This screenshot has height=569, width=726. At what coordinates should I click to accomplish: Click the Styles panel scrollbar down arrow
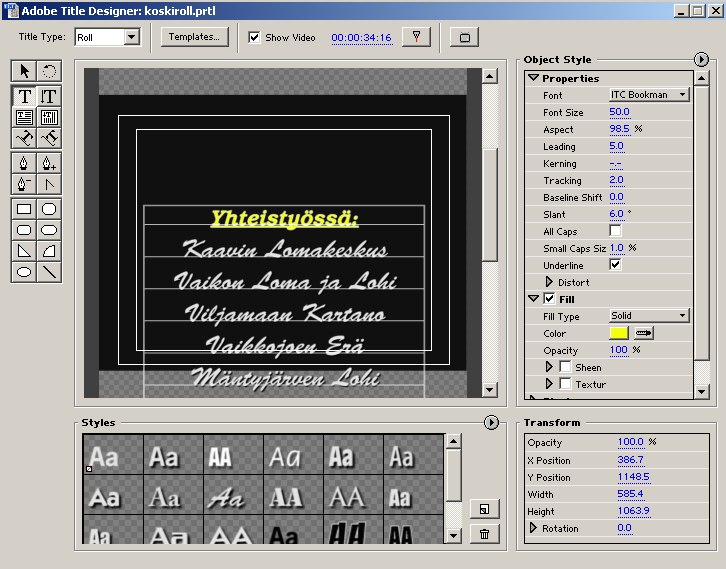coord(453,536)
